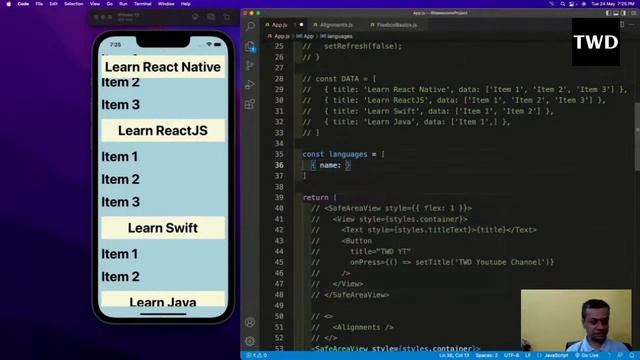The width and height of the screenshot is (640, 360).
Task: Open the Window menu
Action: coord(166,4)
